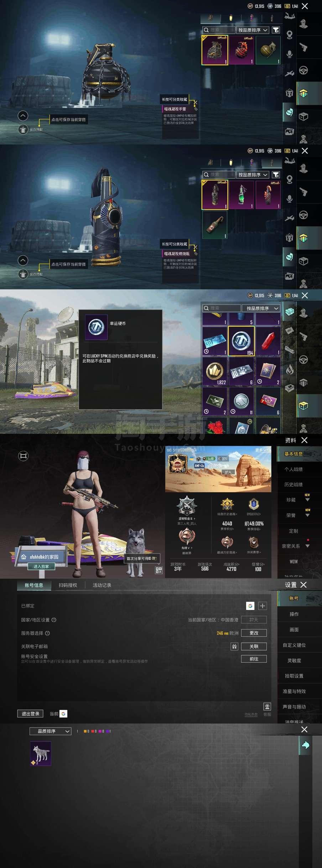322x868 pixels.
Task: Select the lucky coin item showing 194
Action: (241, 341)
